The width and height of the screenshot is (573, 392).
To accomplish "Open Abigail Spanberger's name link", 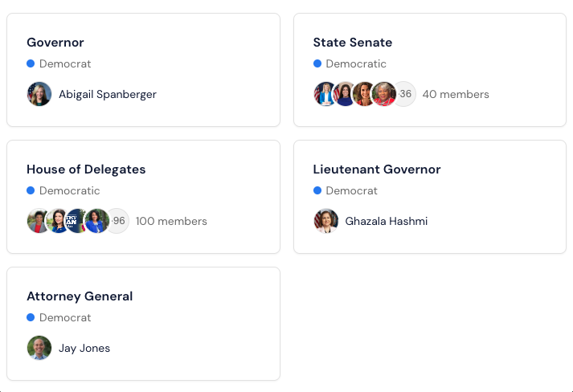I will point(107,94).
